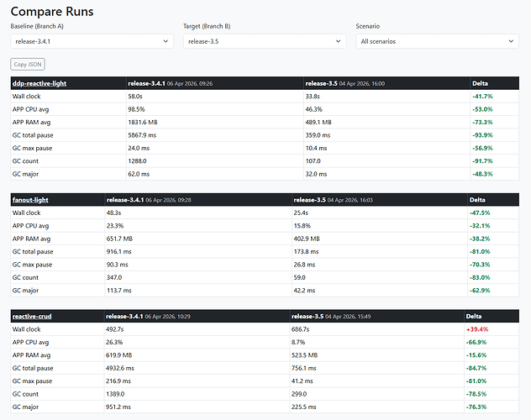Click release-3.5 column header in reactive-crud table
The image size is (531, 420).
pos(308,316)
